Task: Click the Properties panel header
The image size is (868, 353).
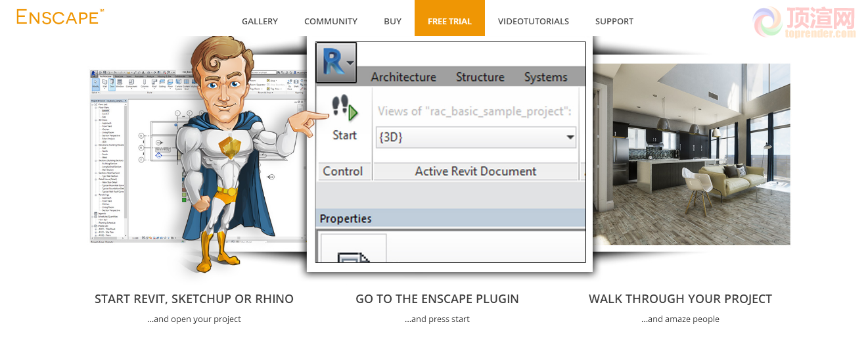Action: [x=451, y=218]
